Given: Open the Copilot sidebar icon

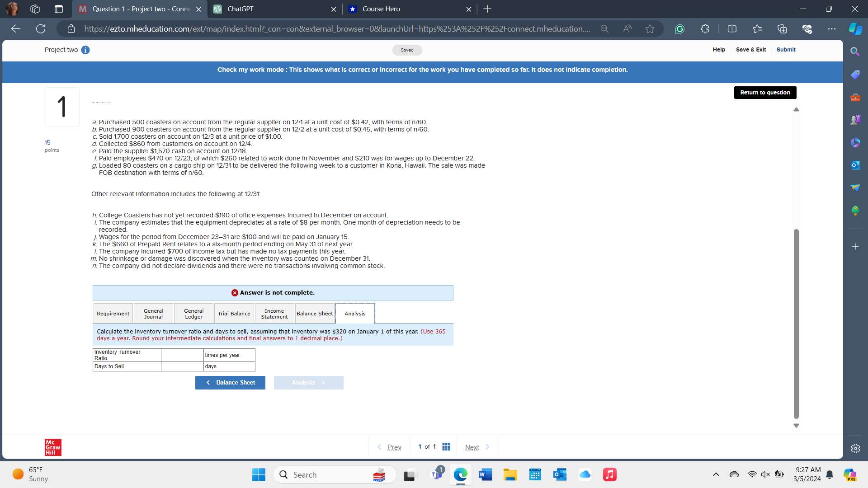Looking at the screenshot, I should [x=855, y=29].
